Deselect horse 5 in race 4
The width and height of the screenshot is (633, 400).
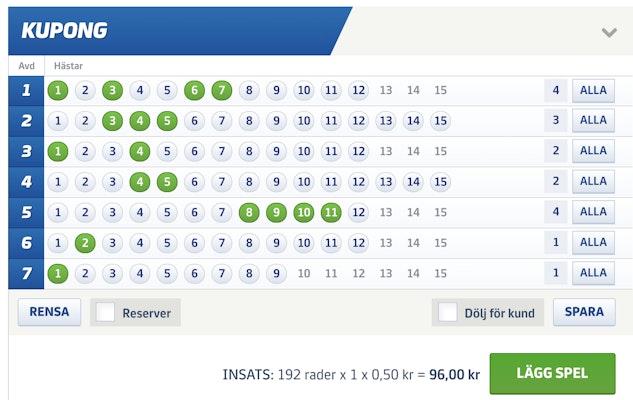click(x=167, y=182)
